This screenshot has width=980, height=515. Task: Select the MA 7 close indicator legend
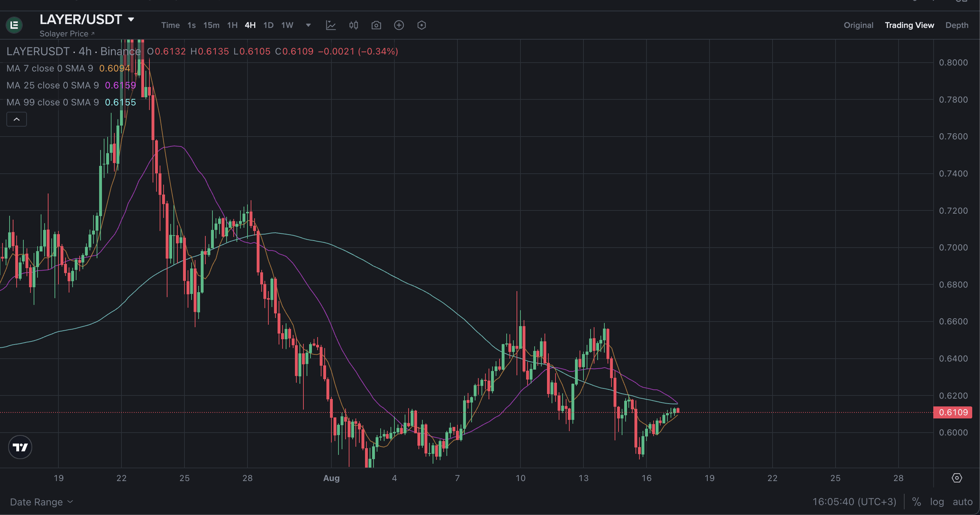pyautogui.click(x=50, y=68)
